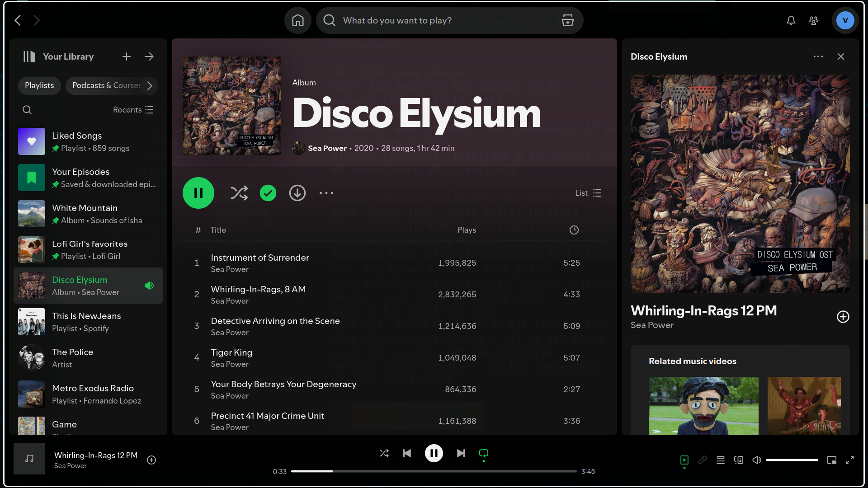
Task: Toggle the repeat button in player bar
Action: point(483,453)
